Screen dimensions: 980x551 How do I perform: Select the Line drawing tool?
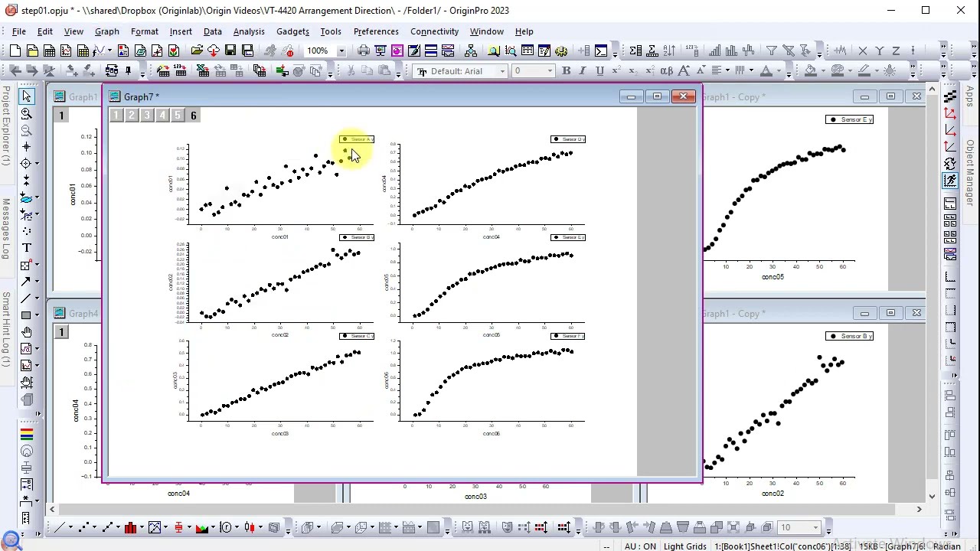tap(26, 298)
